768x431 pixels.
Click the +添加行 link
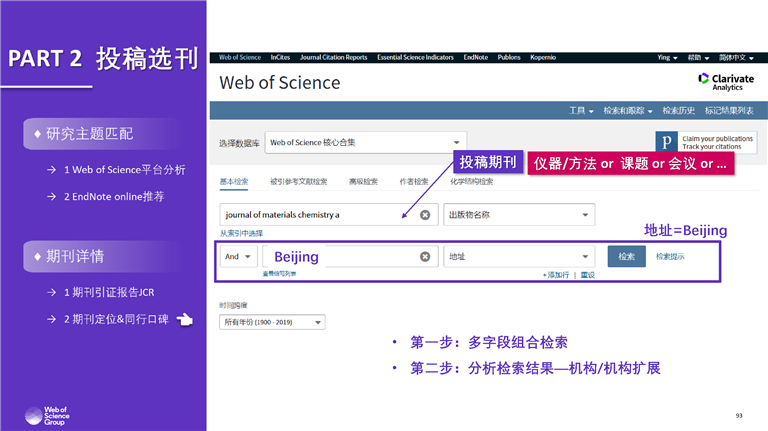(556, 275)
